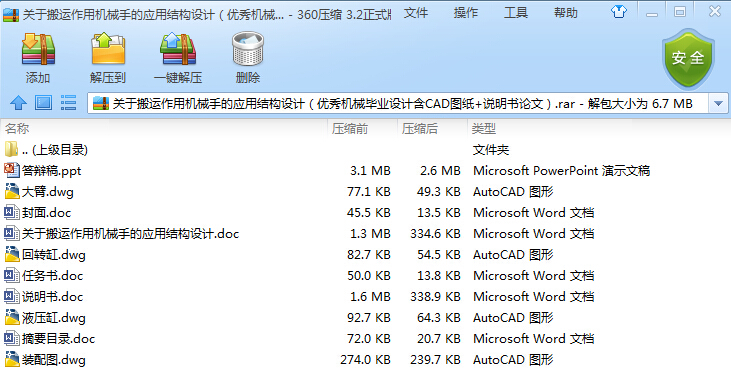
Task: Open the 操作 menu
Action: [466, 13]
